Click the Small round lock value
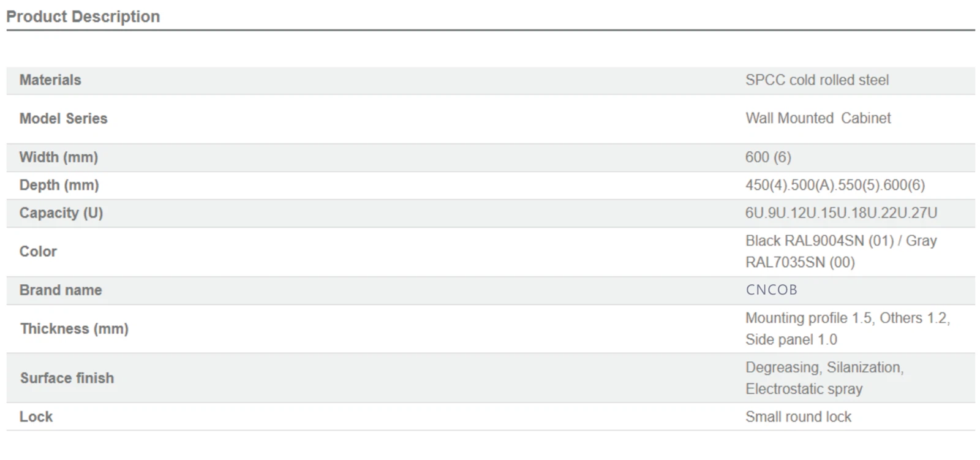Screen dimensions: 980x460 (x=798, y=417)
